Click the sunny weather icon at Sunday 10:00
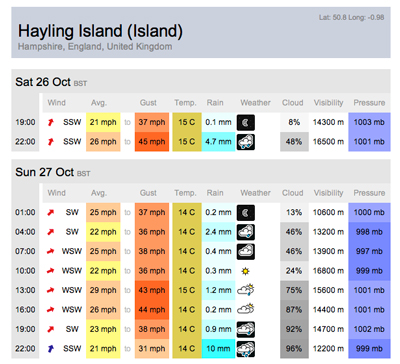Viewport: 400px width, 364px height. click(x=246, y=271)
